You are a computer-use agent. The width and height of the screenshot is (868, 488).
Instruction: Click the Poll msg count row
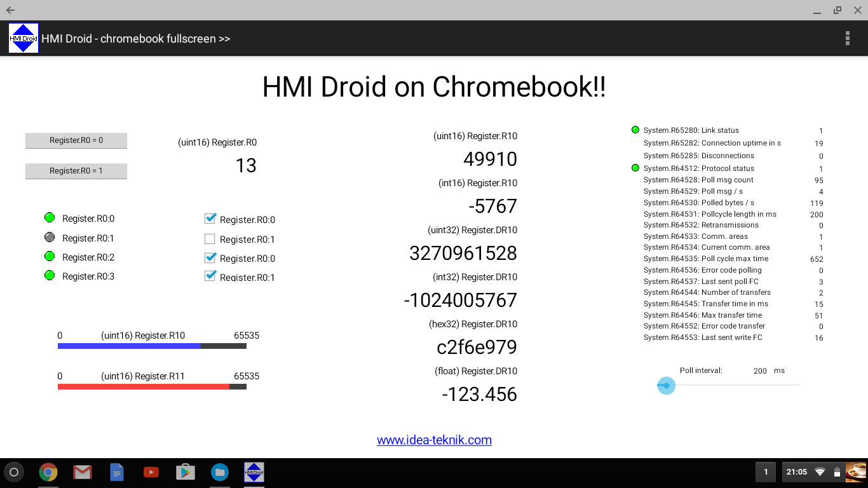pos(733,180)
